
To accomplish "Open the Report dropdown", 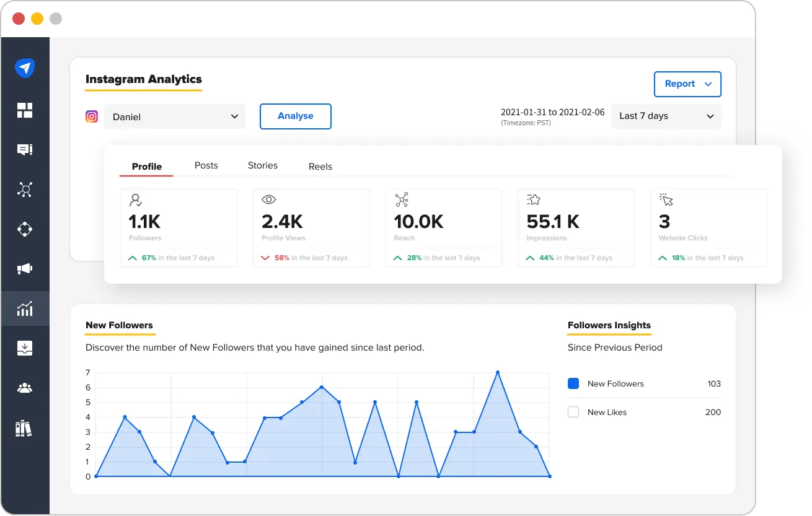I will click(x=687, y=84).
